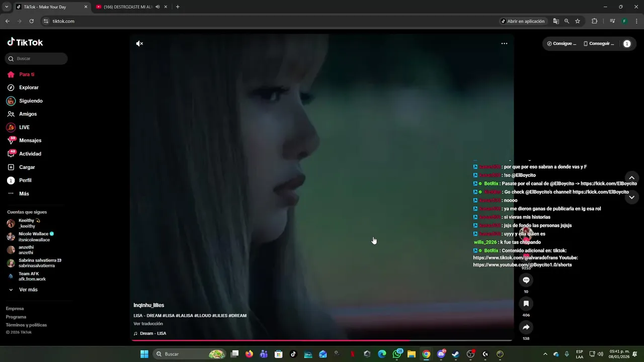
Task: Click the #LLOUD hashtag
Action: tap(203, 316)
